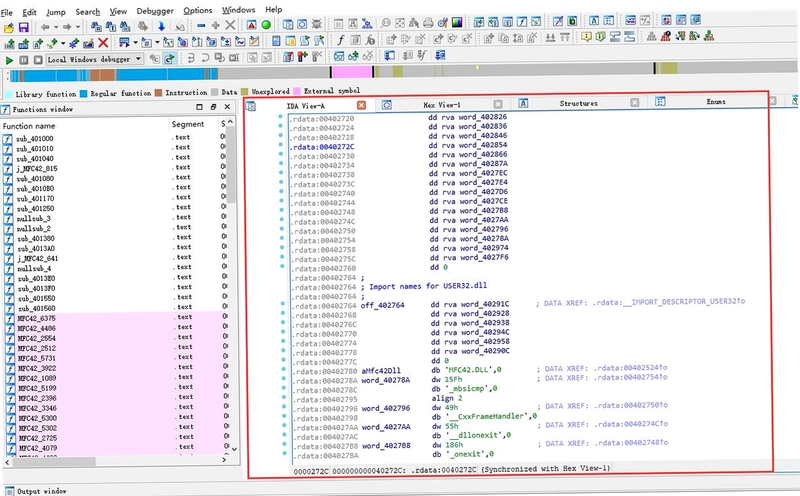The height and width of the screenshot is (496, 800).
Task: Open the Windows menu
Action: (x=238, y=9)
